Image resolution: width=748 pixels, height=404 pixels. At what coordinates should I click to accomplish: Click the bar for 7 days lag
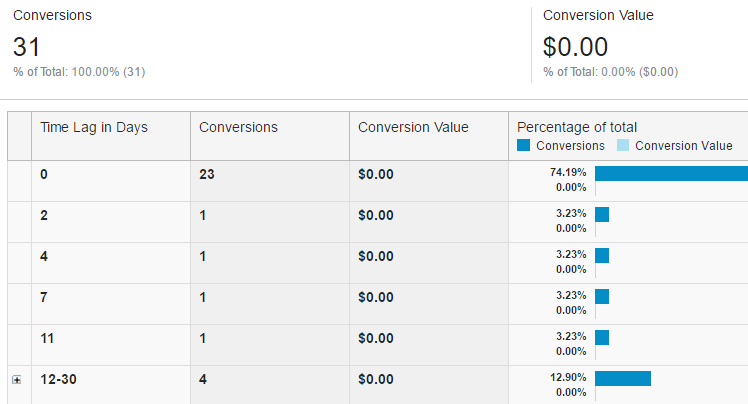[601, 296]
